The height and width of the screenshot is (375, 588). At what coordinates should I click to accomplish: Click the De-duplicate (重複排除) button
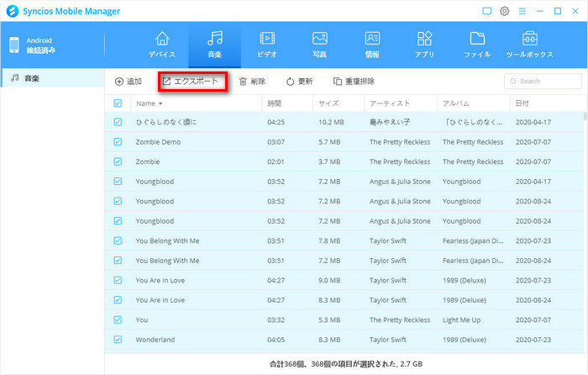(x=354, y=82)
